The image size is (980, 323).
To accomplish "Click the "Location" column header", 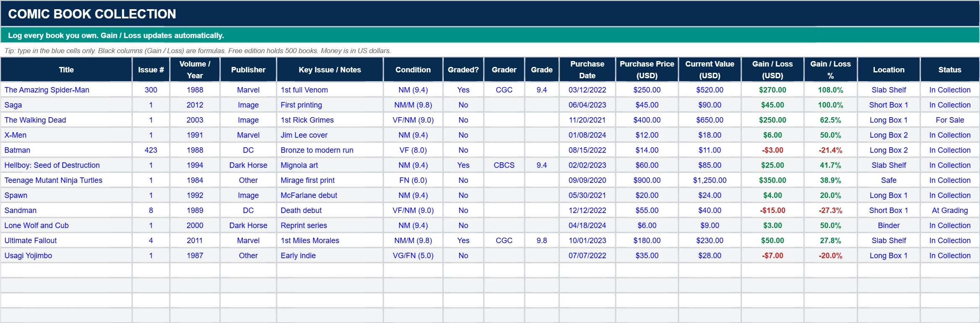I will point(889,70).
